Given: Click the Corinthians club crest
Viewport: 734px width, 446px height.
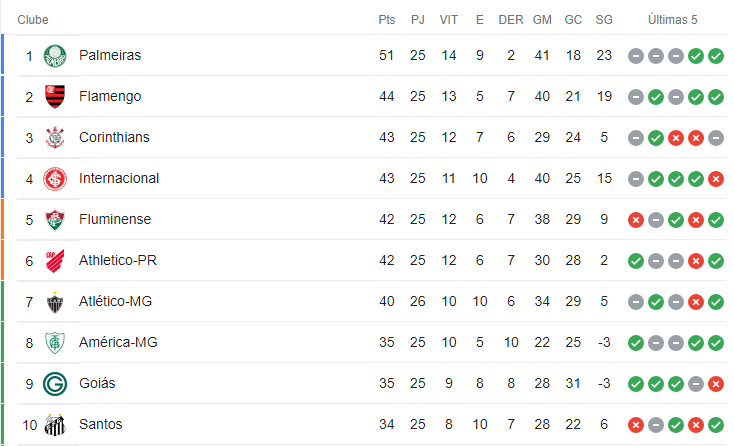Looking at the screenshot, I should coord(55,138).
